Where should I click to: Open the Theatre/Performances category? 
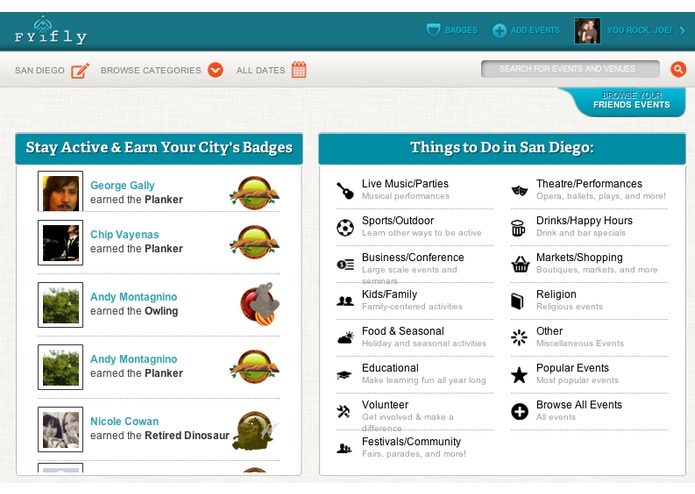click(x=589, y=184)
